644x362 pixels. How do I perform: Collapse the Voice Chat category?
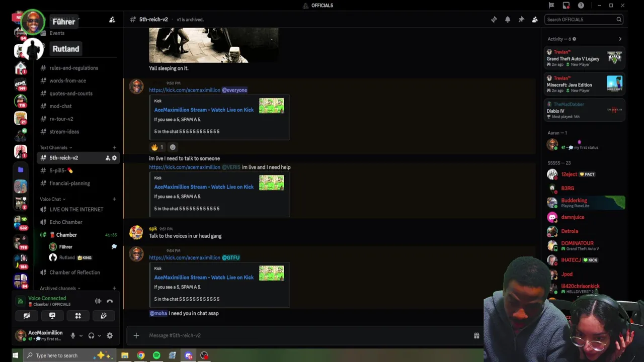(53, 199)
